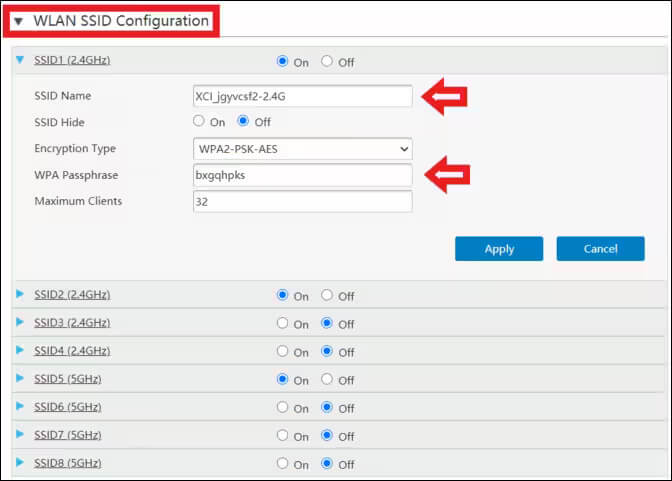The image size is (672, 481).
Task: Open the SSID6 (5GHz) link
Action: (67, 407)
